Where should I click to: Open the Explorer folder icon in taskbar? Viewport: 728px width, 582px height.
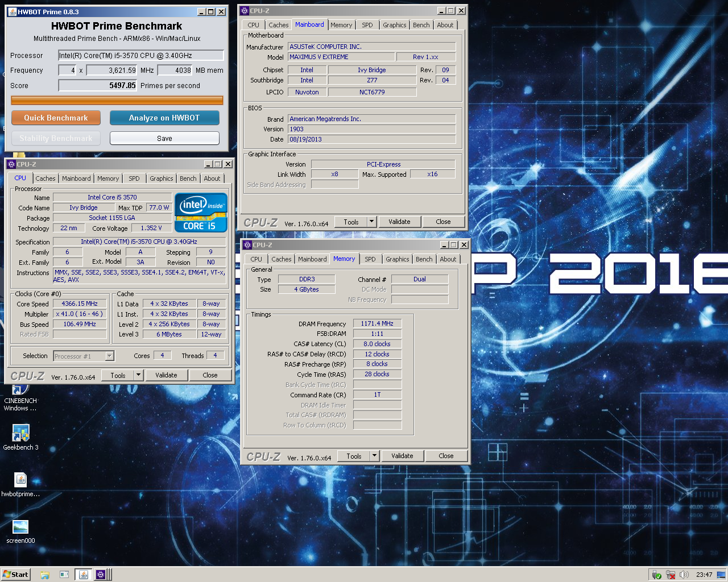(x=45, y=575)
